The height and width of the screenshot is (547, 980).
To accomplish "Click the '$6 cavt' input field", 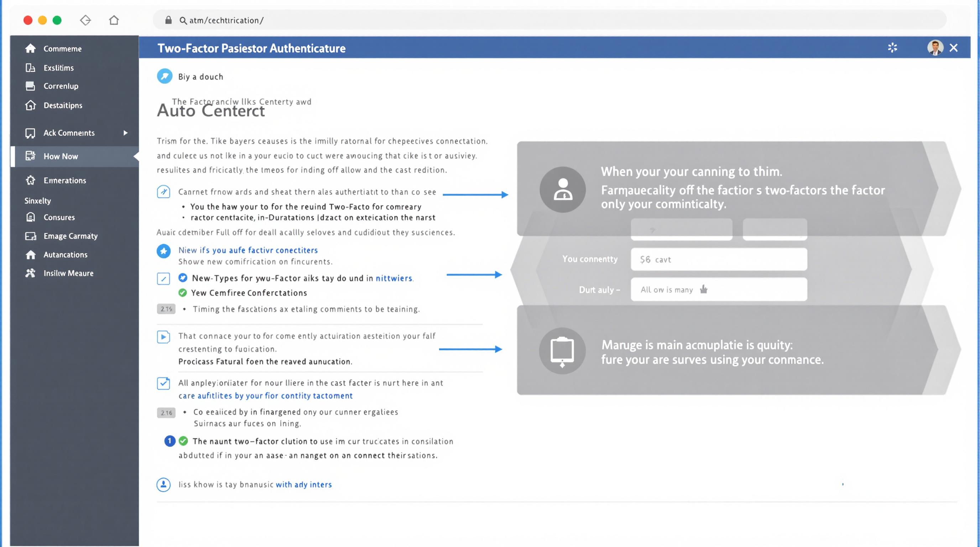I will 719,259.
